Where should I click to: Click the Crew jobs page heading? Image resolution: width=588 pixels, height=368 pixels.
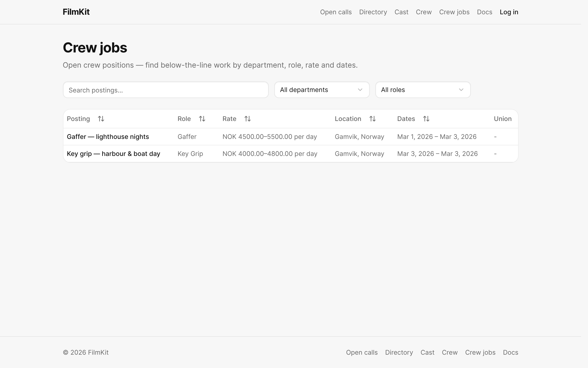pos(95,47)
